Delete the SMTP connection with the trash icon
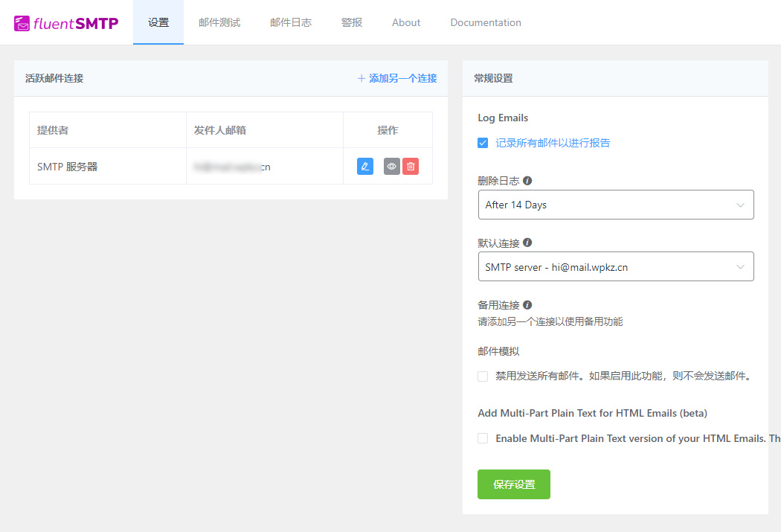This screenshot has height=532, width=781. click(x=410, y=166)
